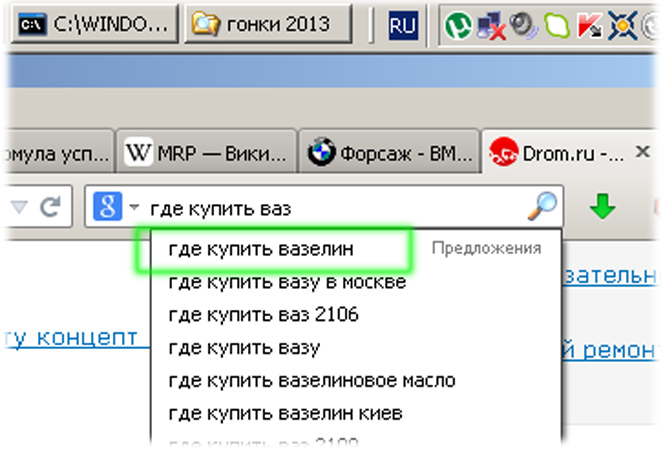Viewport: 663px width, 449px height.
Task: Open the speaker volume tray icon
Action: (x=523, y=22)
